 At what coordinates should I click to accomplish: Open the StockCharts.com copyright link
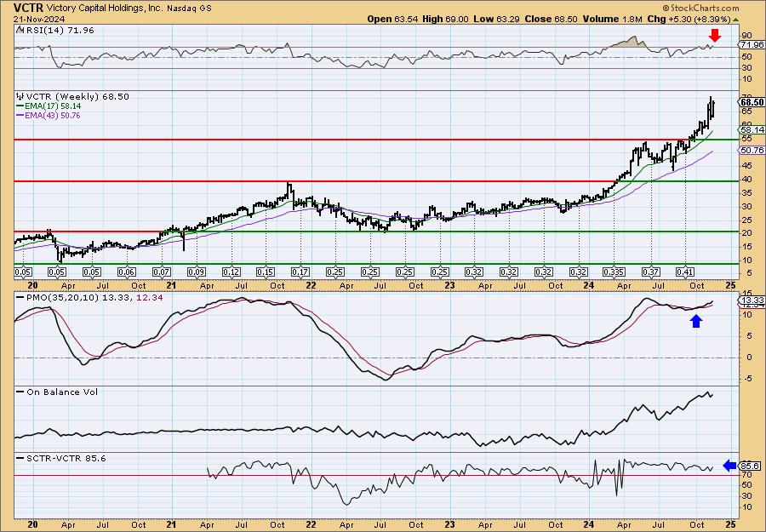point(701,8)
